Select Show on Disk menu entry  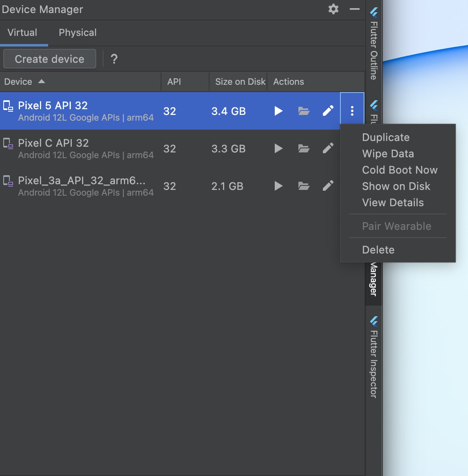[396, 186]
